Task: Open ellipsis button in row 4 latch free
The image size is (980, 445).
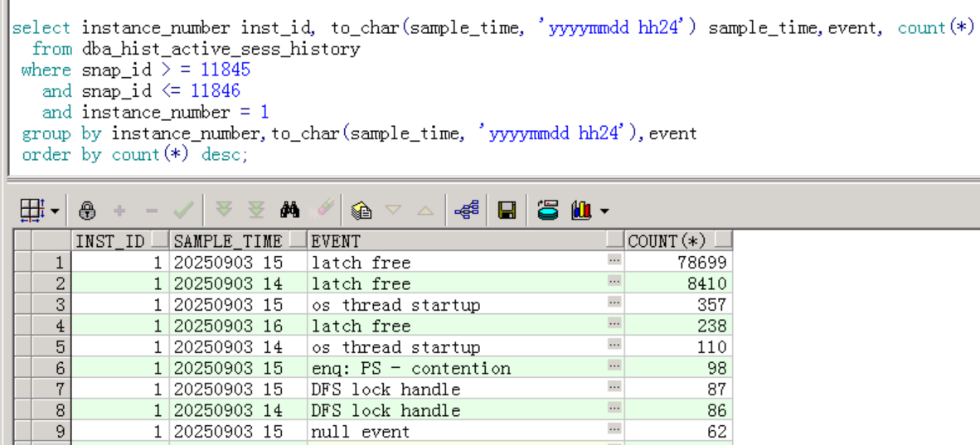Action: click(615, 323)
